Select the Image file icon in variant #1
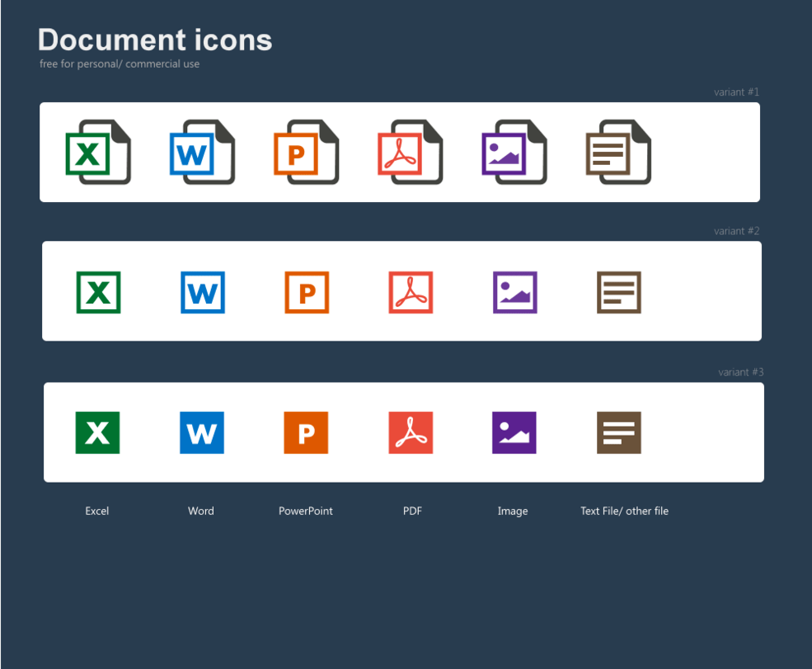Image resolution: width=812 pixels, height=669 pixels. pos(514,152)
